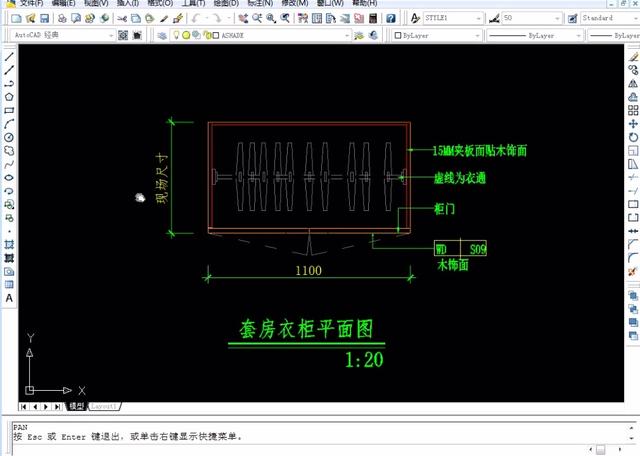Click the Open file folder icon
The image size is (640, 456).
[31, 18]
